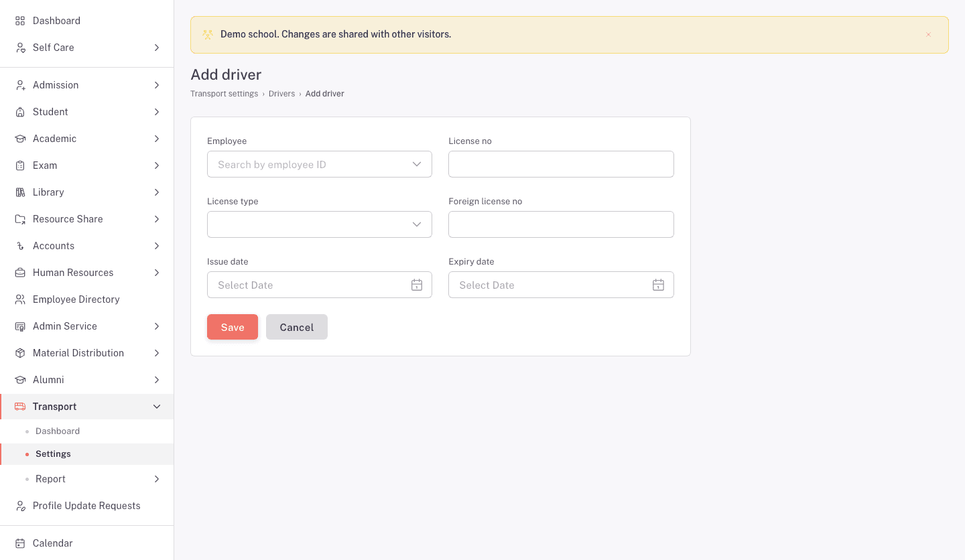Click the Cancel button
Screen dimensions: 965x560
pyautogui.click(x=297, y=327)
